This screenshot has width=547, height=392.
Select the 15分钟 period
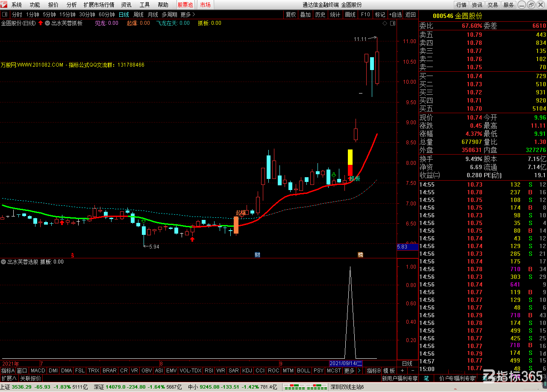point(68,15)
